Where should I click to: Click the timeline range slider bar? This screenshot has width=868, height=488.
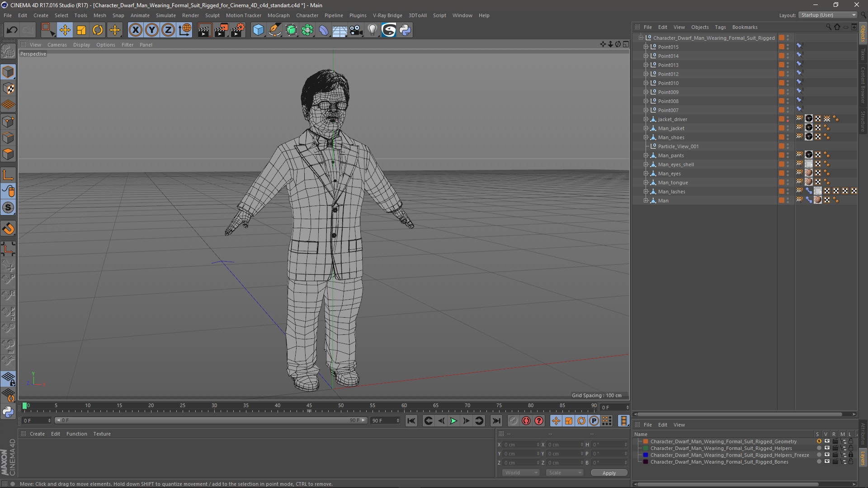coord(211,420)
